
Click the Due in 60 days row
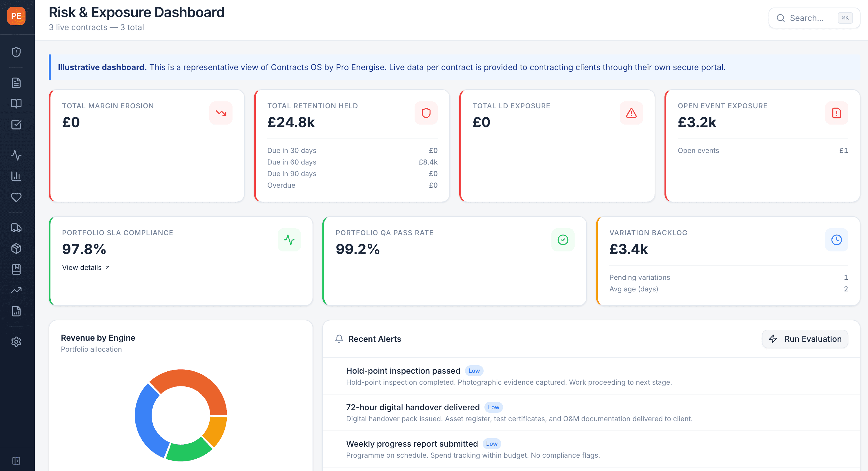point(352,162)
